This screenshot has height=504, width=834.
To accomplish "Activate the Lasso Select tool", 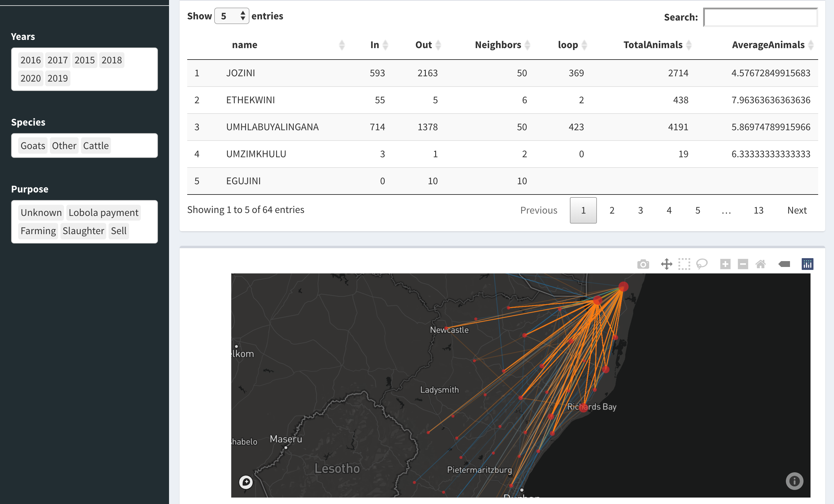I will (x=702, y=264).
